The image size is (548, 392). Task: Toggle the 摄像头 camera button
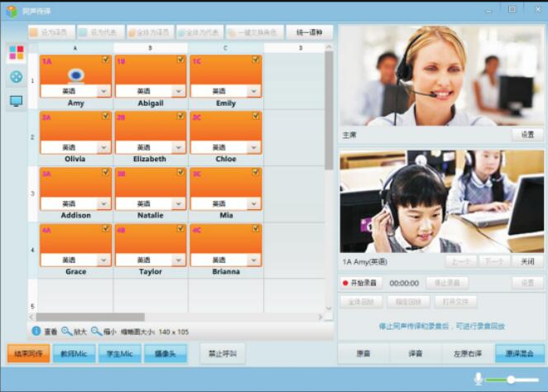pos(166,354)
